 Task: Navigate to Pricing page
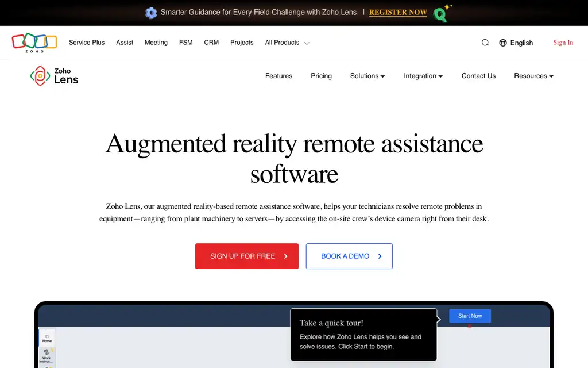pos(322,76)
